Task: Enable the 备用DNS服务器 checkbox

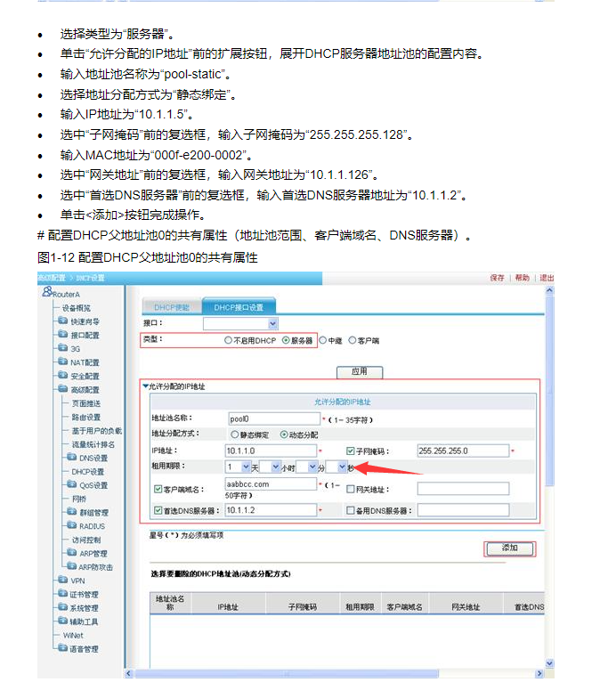Action: pos(351,510)
